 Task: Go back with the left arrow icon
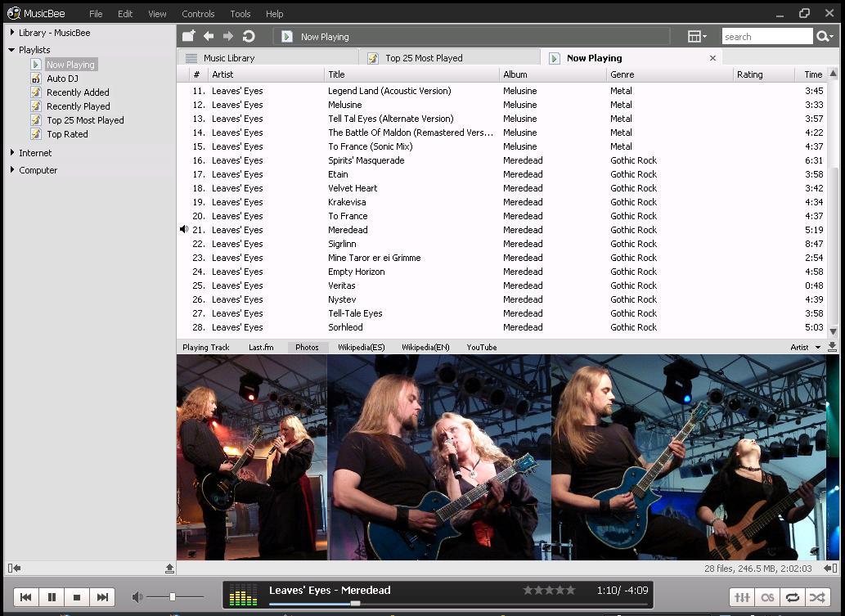click(209, 36)
